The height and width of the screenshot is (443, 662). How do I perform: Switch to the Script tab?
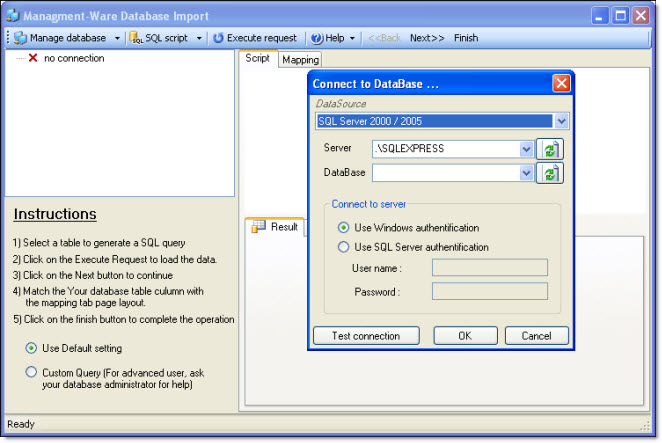258,58
